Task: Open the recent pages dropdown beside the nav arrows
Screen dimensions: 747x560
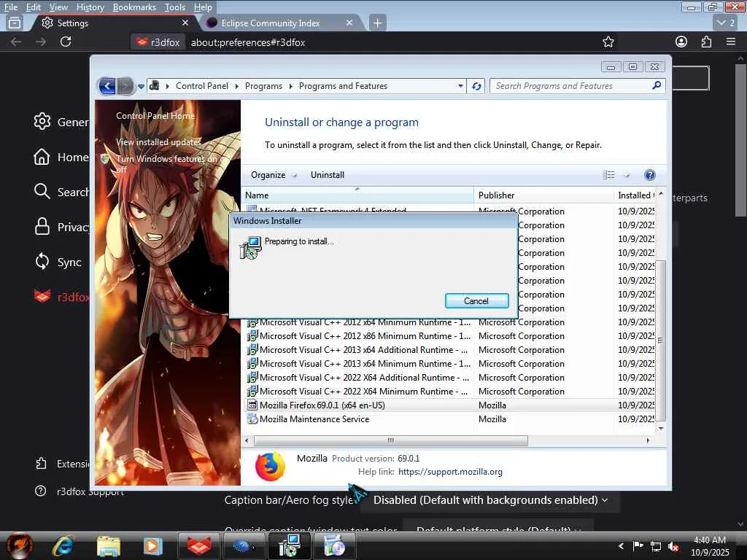Action: tap(141, 87)
